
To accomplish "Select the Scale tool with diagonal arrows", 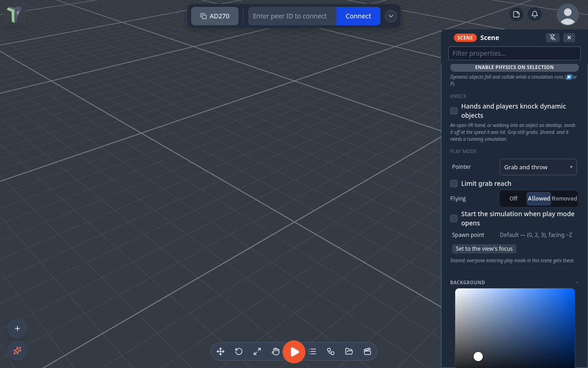I will 257,351.
